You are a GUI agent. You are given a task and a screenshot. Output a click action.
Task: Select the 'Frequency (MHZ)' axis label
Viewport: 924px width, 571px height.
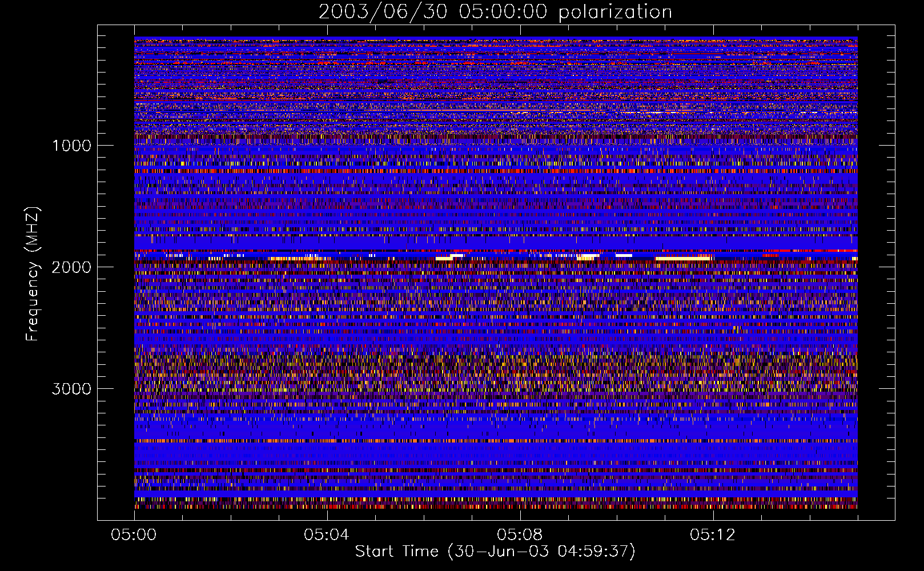click(33, 275)
